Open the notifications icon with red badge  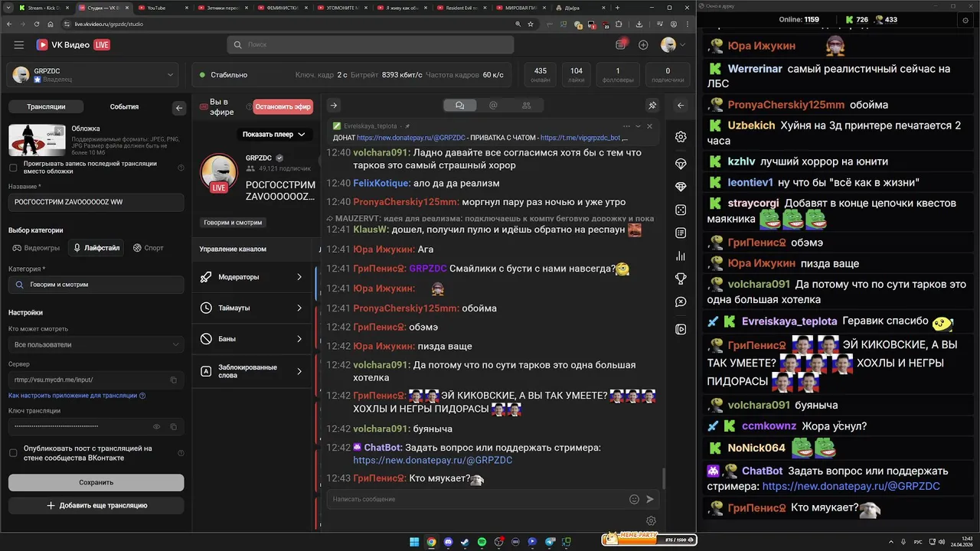click(x=621, y=44)
